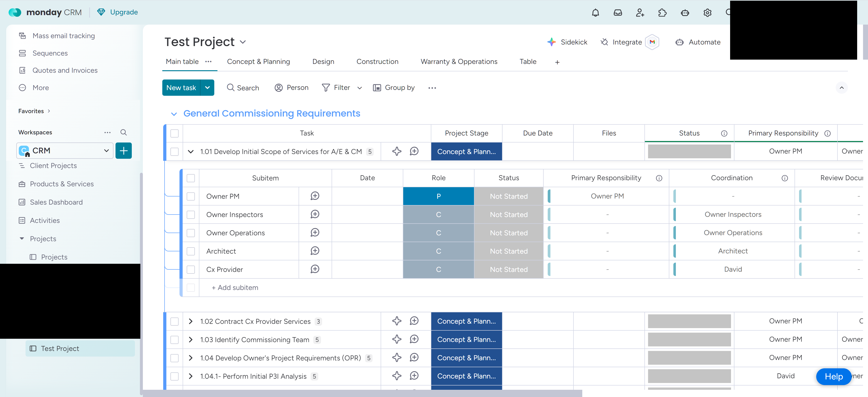
Task: Switch to the Warranty & Opperations tab
Action: (459, 62)
